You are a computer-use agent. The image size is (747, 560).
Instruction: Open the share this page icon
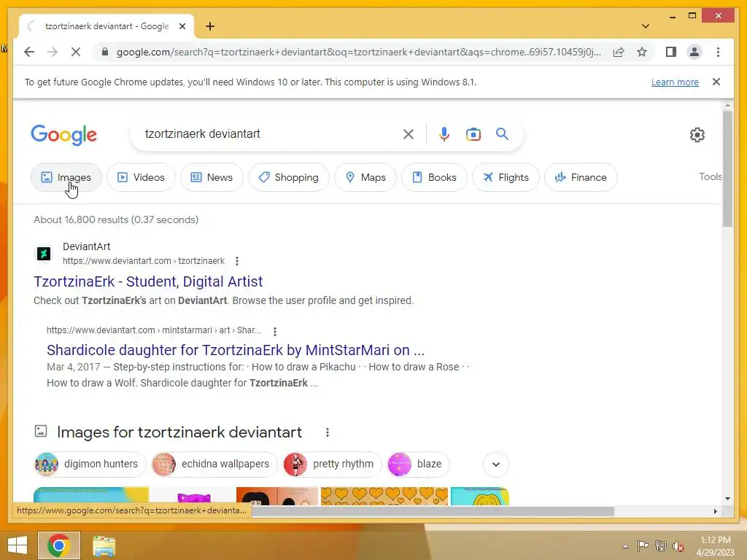click(x=619, y=52)
